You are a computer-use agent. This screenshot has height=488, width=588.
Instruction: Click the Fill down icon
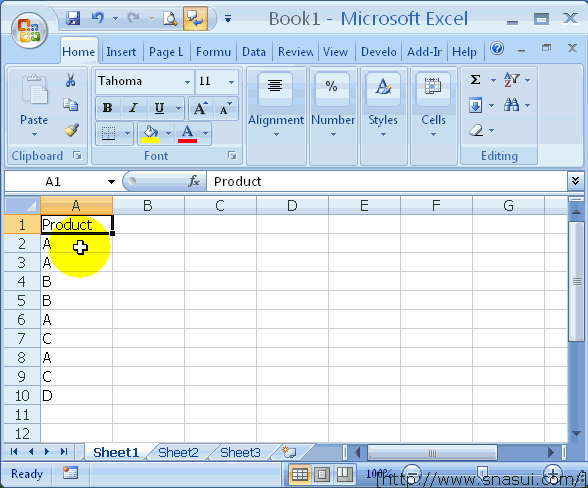click(x=475, y=105)
